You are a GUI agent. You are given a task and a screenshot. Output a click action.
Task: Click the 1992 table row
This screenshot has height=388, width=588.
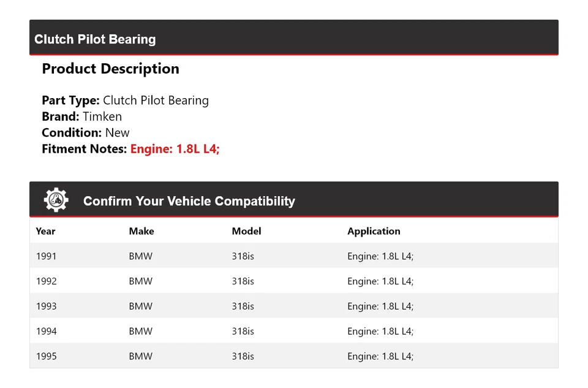(x=294, y=281)
